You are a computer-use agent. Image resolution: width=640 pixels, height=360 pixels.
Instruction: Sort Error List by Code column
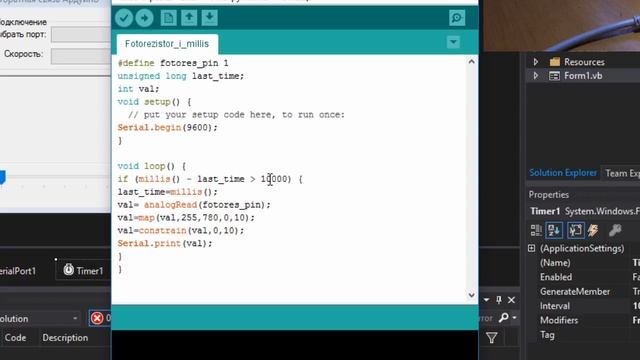(16, 338)
